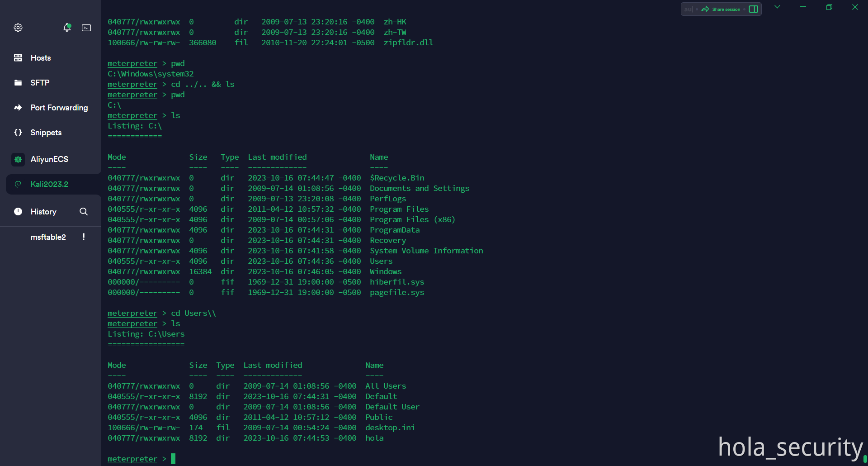Click the Hosts server icon
Image resolution: width=868 pixels, height=466 pixels.
pos(18,58)
